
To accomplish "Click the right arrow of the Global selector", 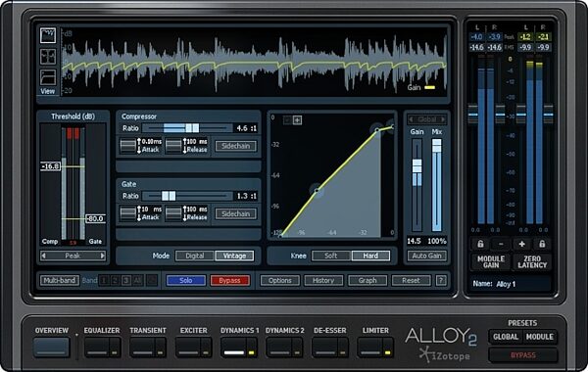I will (443, 119).
